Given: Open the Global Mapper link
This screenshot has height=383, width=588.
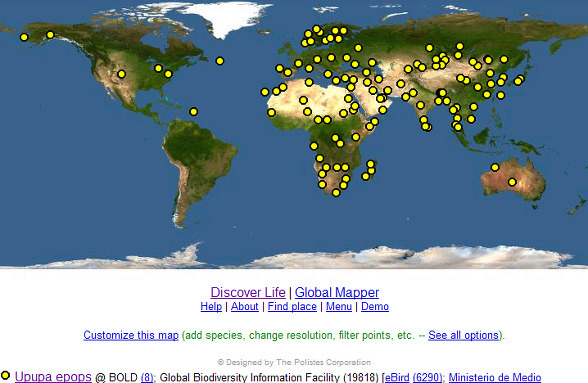Looking at the screenshot, I should 337,292.
